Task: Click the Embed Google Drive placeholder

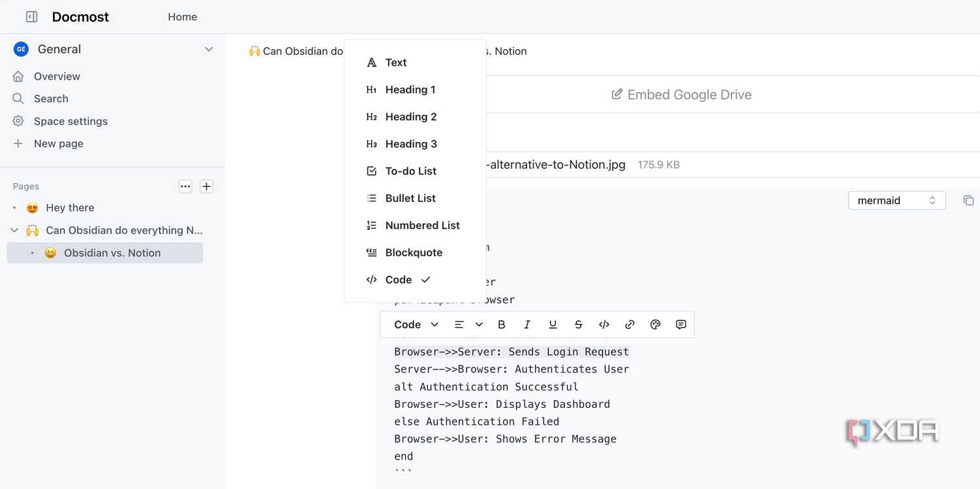Action: click(681, 95)
